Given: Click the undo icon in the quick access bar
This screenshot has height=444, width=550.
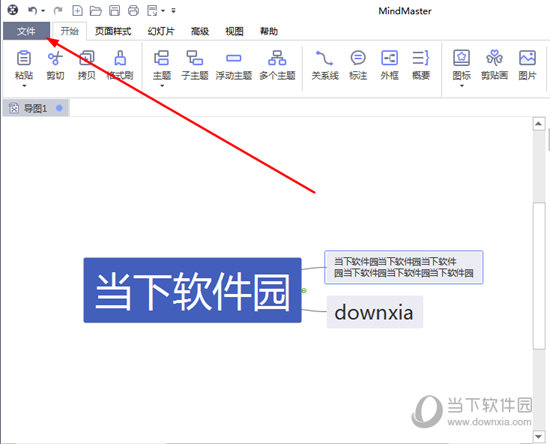Looking at the screenshot, I should click(x=33, y=11).
